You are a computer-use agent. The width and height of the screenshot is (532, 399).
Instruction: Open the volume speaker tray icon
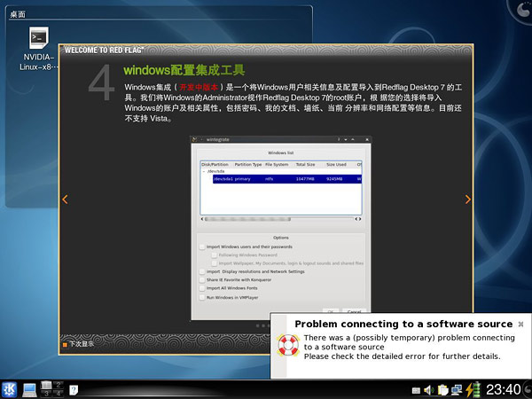pyautogui.click(x=429, y=390)
